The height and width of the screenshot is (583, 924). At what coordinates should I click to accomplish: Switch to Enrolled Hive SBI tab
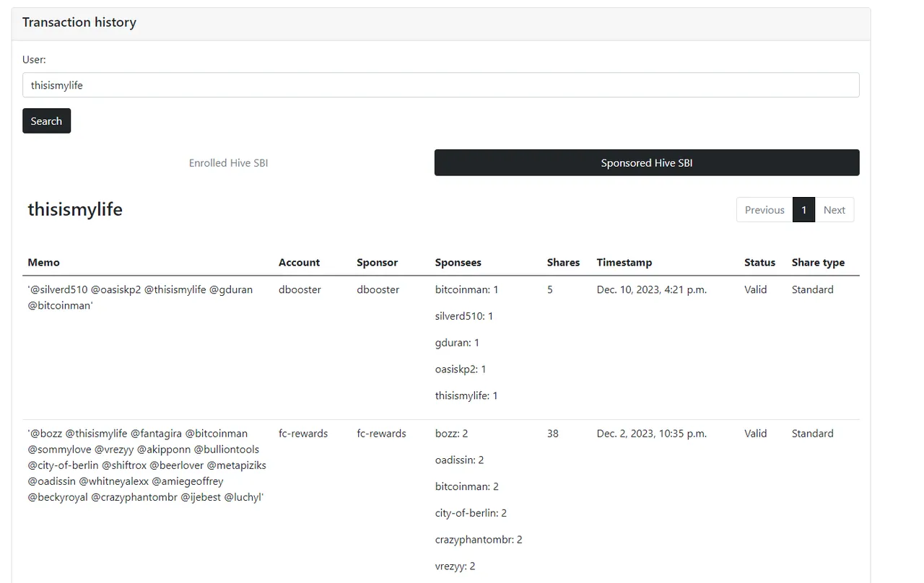(x=228, y=163)
